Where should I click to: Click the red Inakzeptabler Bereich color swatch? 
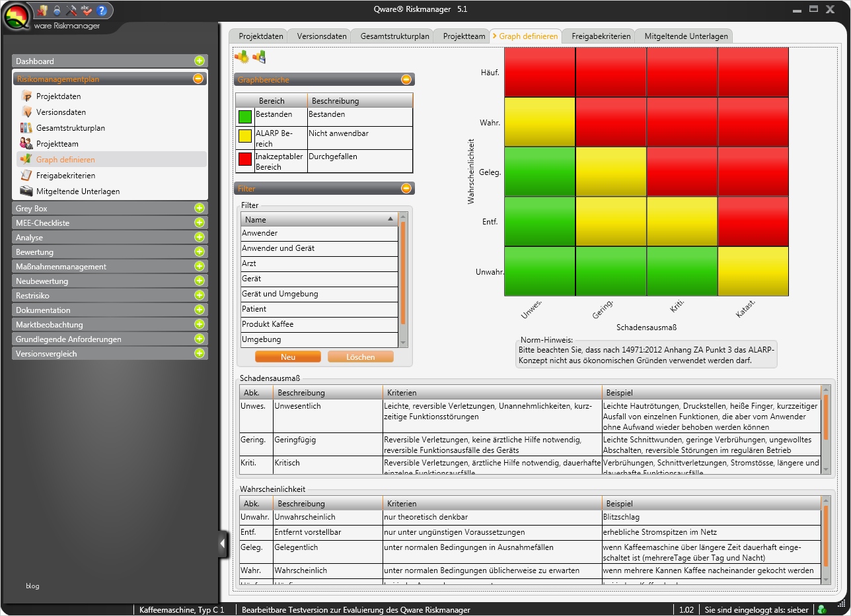[245, 158]
